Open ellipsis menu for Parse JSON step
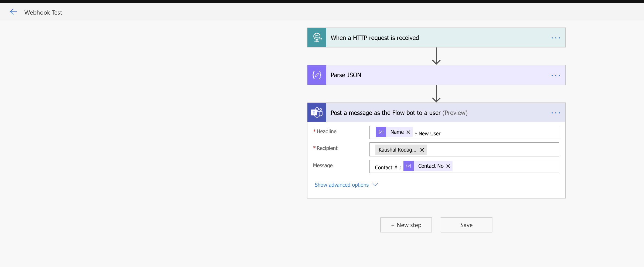644x267 pixels. tap(556, 76)
